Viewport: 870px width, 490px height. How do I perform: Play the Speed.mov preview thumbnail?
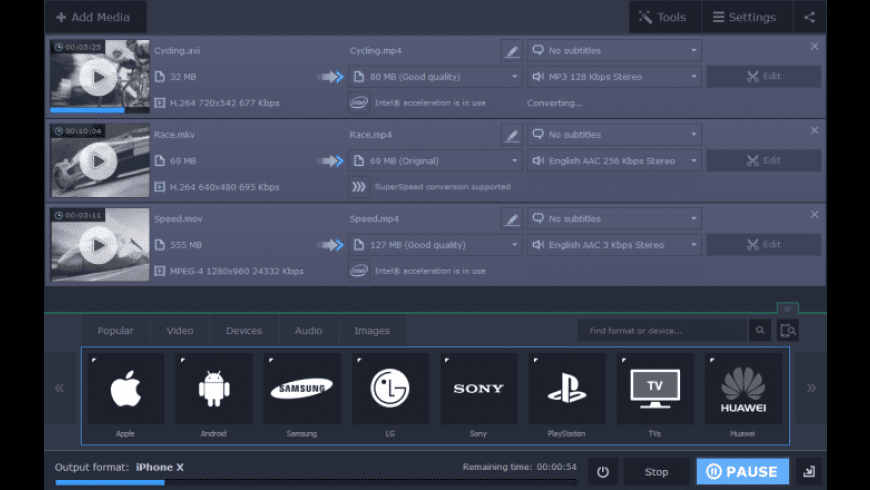(98, 245)
